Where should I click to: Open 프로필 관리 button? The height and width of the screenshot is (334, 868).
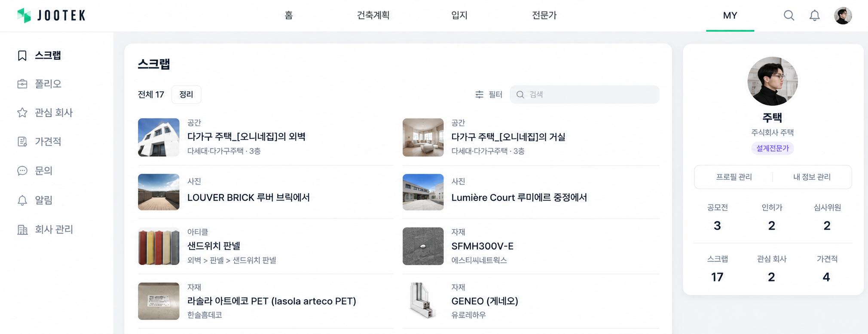(x=734, y=177)
